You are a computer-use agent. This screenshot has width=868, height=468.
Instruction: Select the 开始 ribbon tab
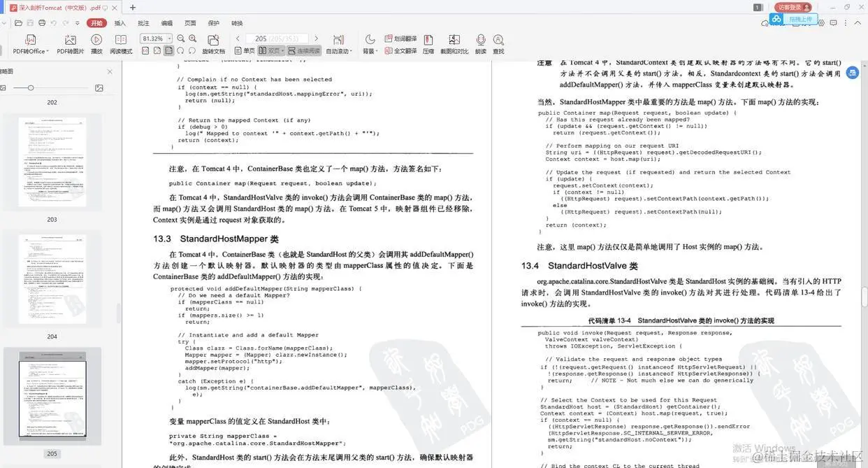click(x=96, y=23)
